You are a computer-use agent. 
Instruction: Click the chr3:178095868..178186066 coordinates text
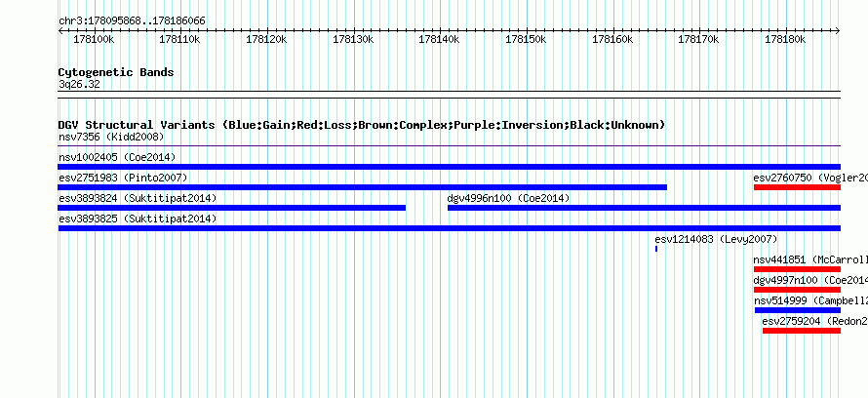click(132, 21)
